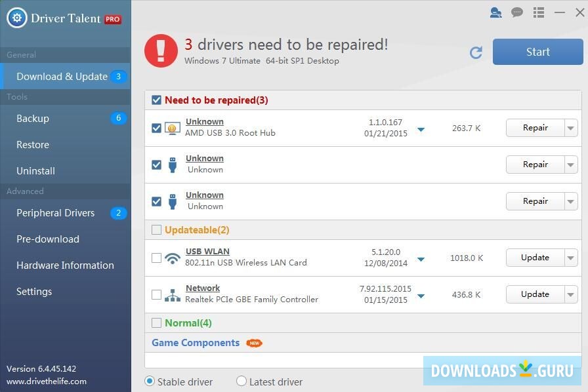
Task: Open Peripheral Drivers section
Action: (x=65, y=213)
